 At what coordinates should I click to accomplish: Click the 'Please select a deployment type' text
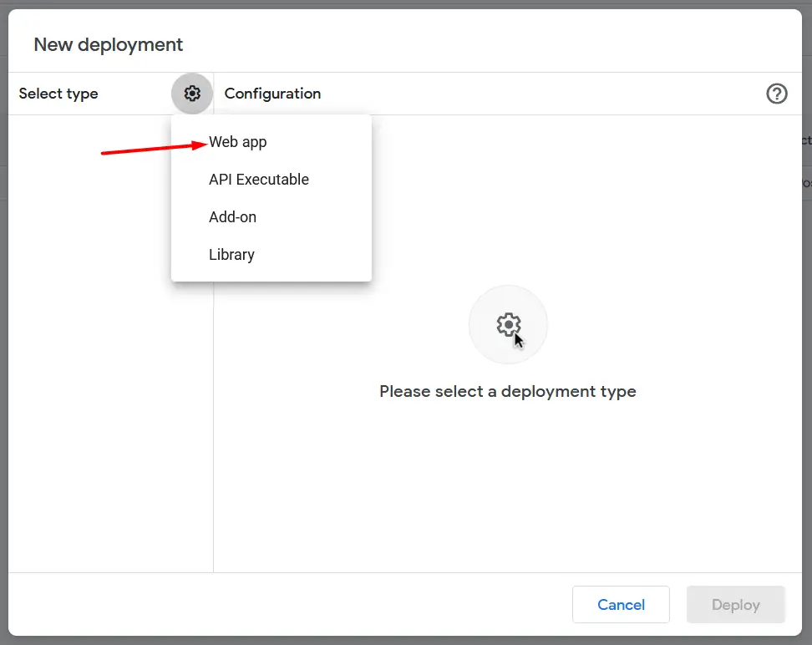click(508, 391)
